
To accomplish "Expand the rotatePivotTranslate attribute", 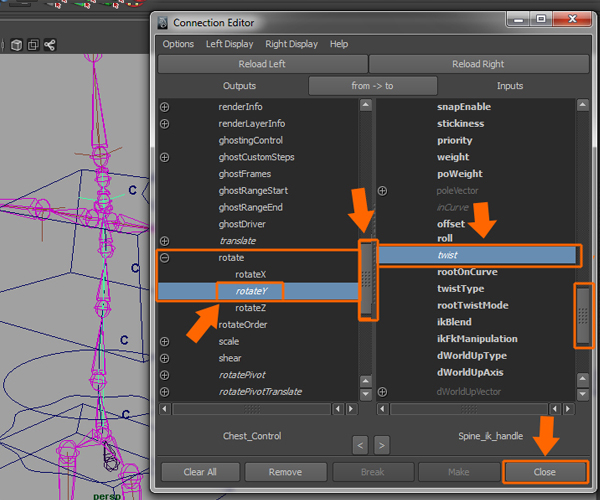I will tap(165, 392).
